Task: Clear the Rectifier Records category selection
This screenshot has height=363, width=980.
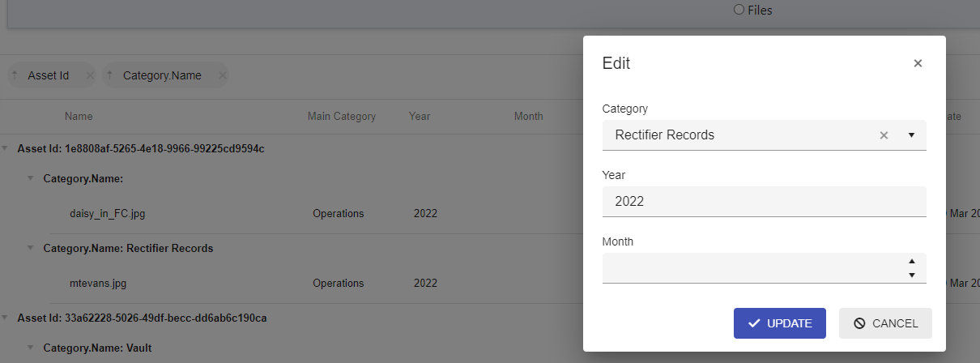Action: [884, 135]
